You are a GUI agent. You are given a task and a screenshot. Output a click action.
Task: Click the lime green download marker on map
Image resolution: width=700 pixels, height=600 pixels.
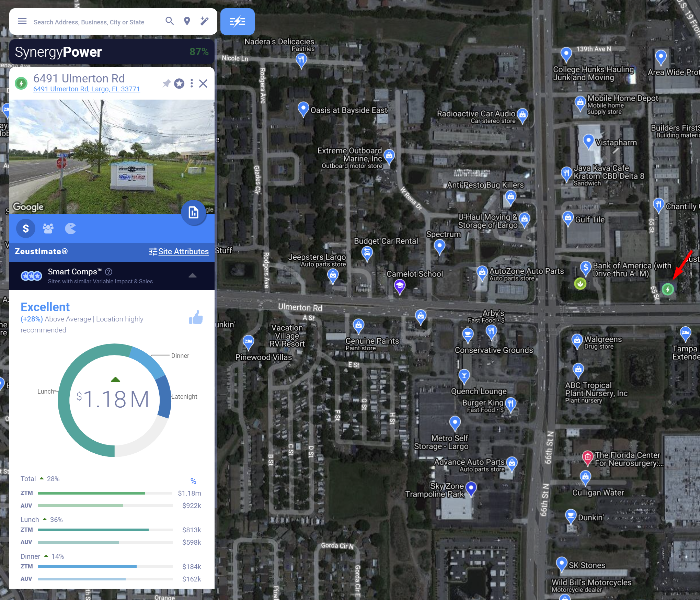point(580,284)
